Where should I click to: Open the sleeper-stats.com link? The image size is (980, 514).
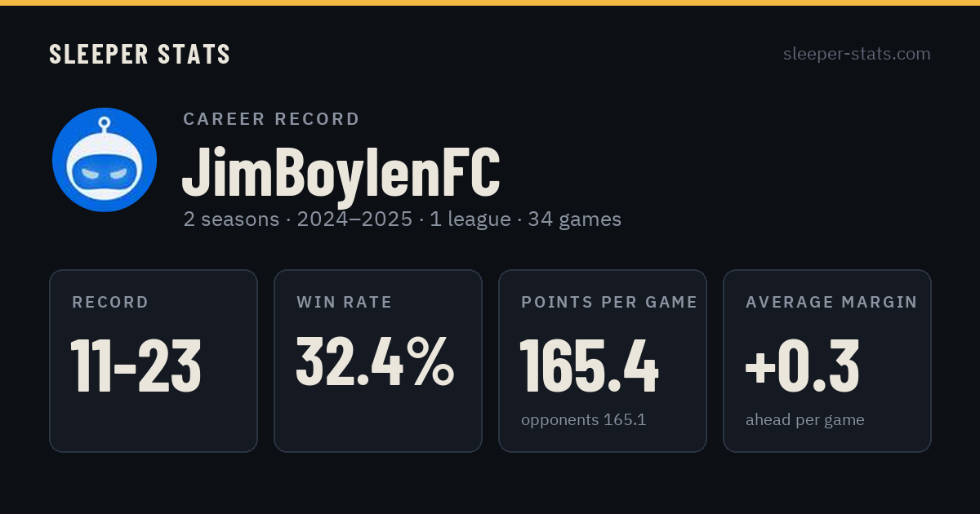857,54
